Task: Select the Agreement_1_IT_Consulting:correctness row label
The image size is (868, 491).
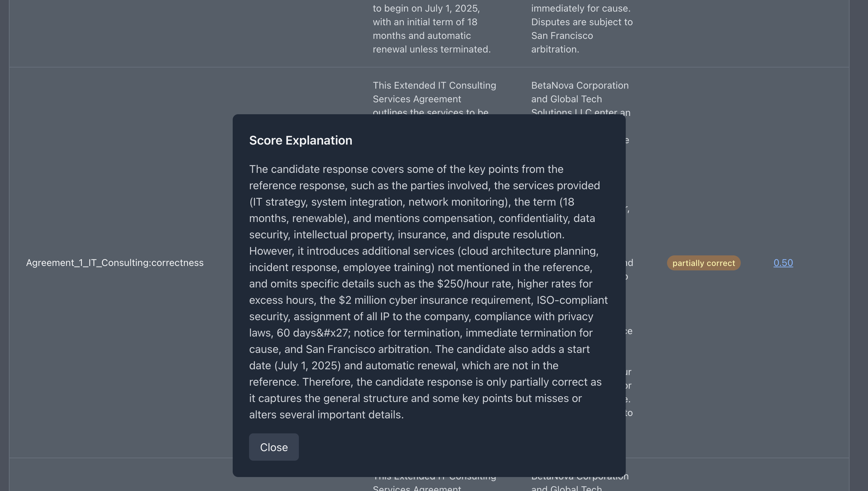Action: point(115,263)
